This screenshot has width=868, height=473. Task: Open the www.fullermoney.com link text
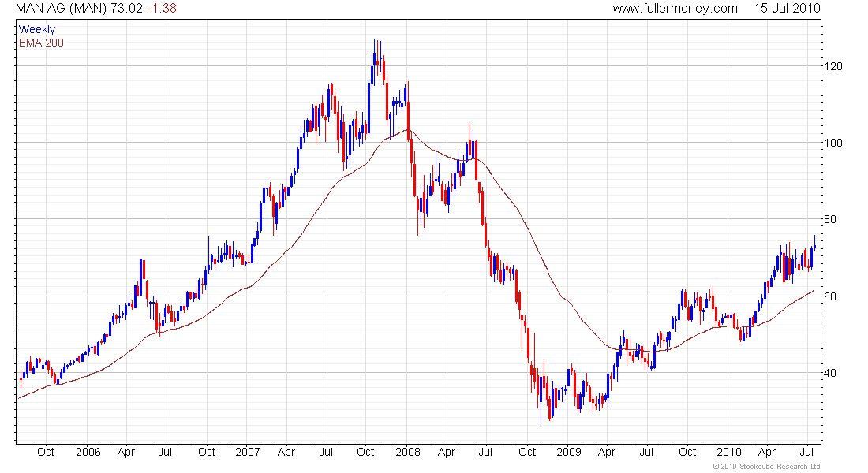point(675,9)
